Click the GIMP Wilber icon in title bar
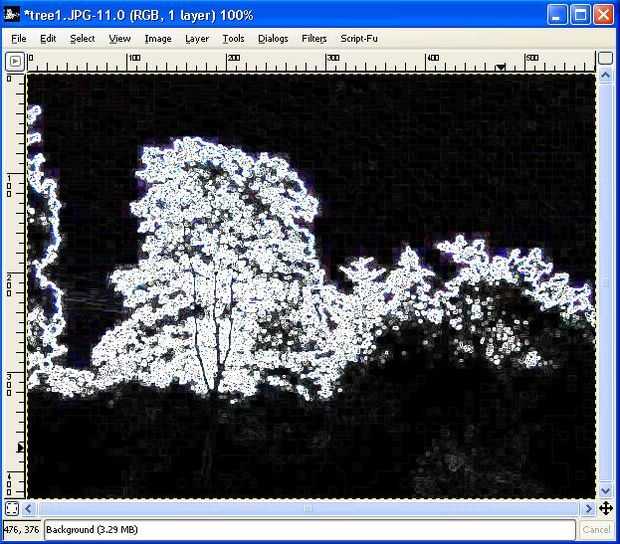Screen dimensions: 620x544 point(11,15)
